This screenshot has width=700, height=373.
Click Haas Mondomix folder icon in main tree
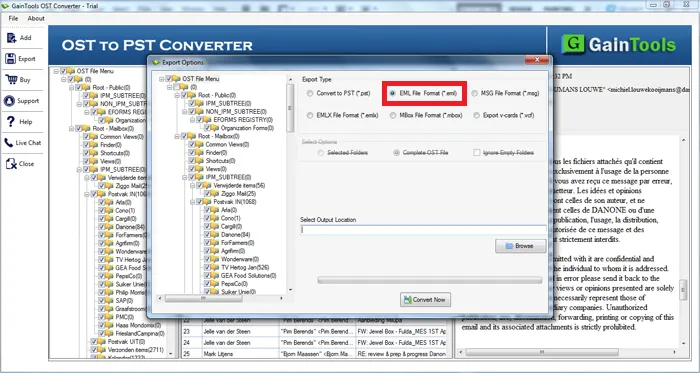110,325
